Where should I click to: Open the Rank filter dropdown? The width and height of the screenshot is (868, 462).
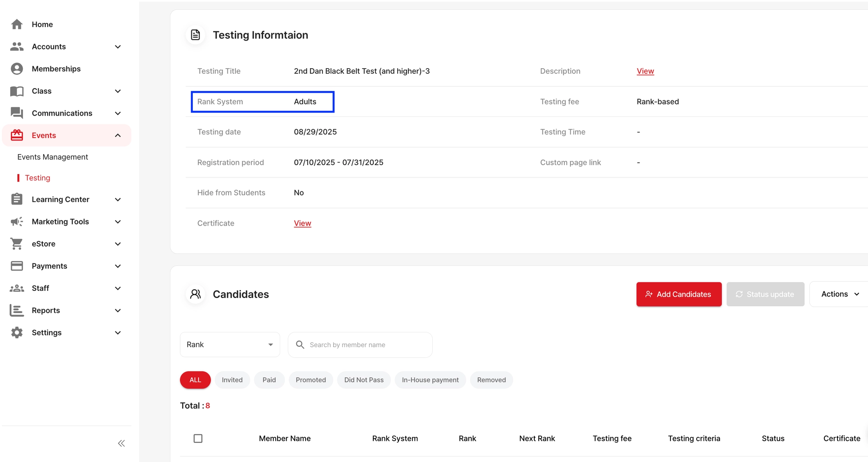pos(230,345)
